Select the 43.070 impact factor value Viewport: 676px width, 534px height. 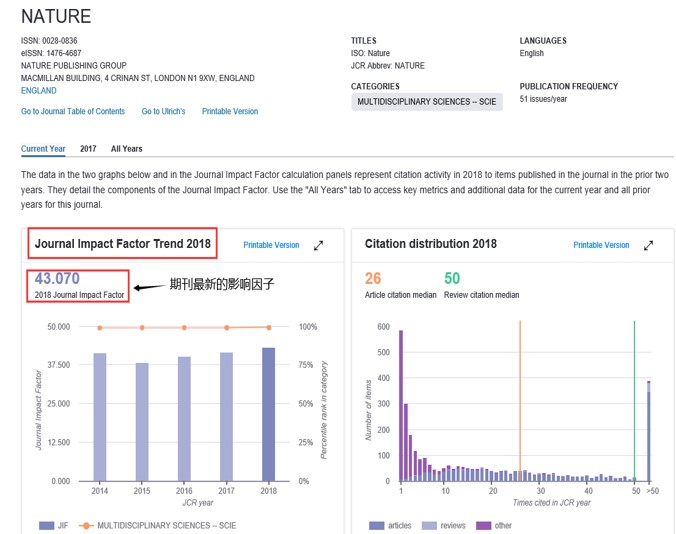click(x=57, y=278)
